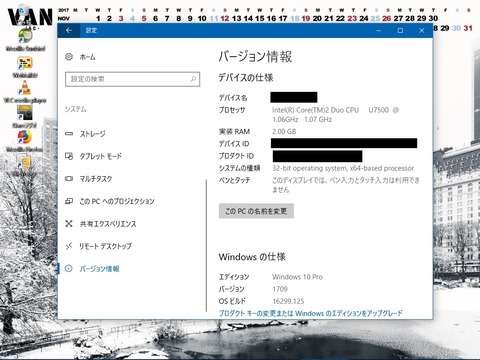
Task: Click the Windows 10 Pro edition value
Action: point(297,277)
